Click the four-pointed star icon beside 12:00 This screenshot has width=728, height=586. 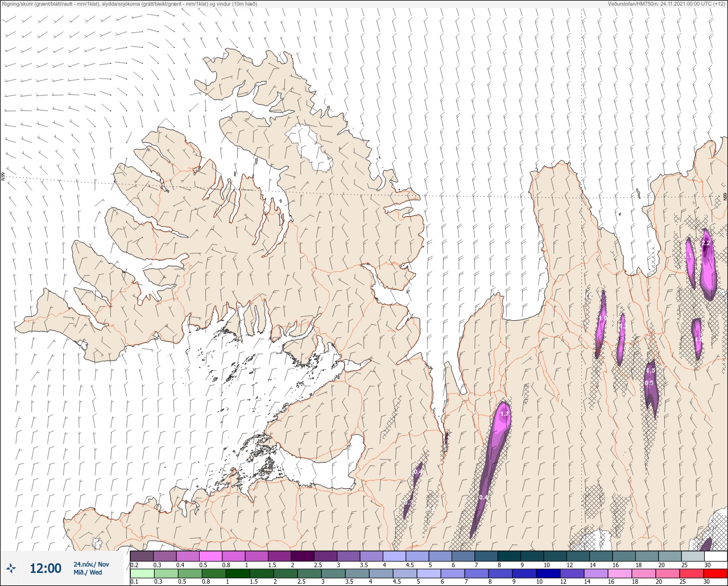[11, 568]
